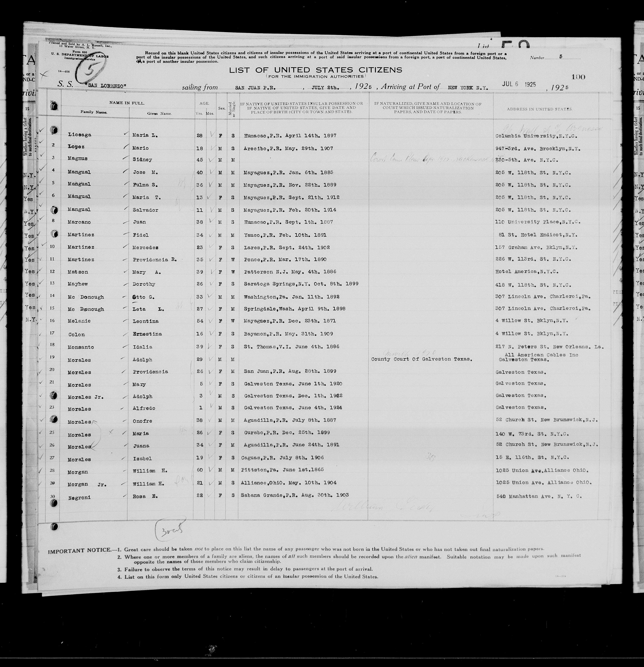The width and height of the screenshot is (644, 667).
Task: Click the given name 'Fidel'
Action: (x=141, y=235)
